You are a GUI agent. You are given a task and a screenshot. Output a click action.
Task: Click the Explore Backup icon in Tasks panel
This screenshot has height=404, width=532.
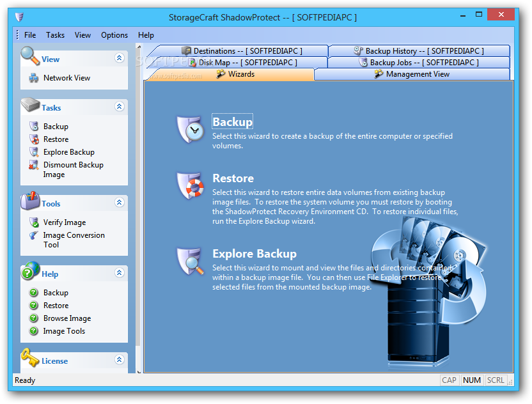pyautogui.click(x=34, y=152)
